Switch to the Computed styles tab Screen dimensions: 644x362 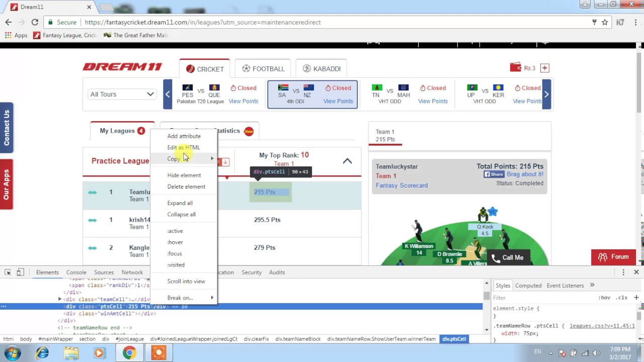click(528, 285)
